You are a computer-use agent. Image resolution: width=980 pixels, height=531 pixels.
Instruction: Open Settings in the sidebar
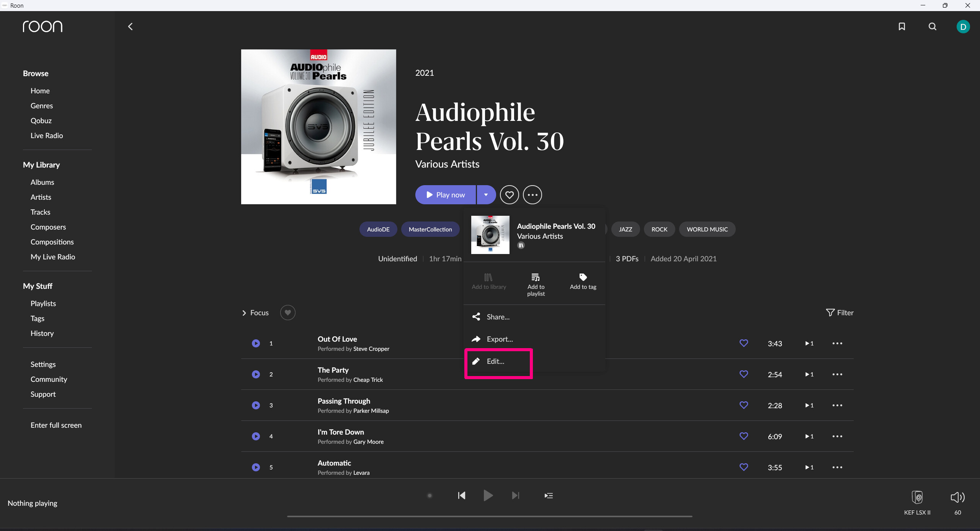pos(43,364)
